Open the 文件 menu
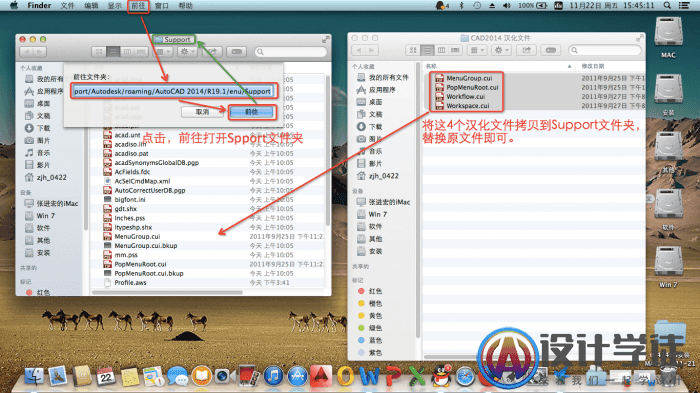Viewport: 700px width, 393px height. click(x=67, y=5)
